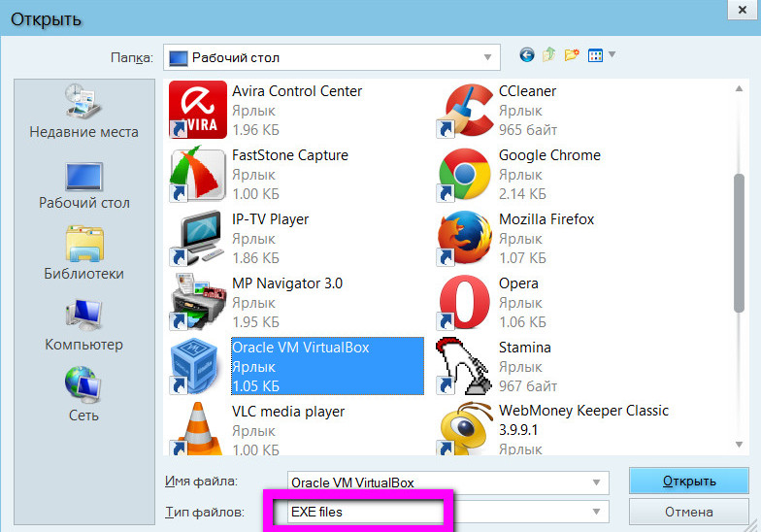Select the "Opera" file name

[x=518, y=283]
